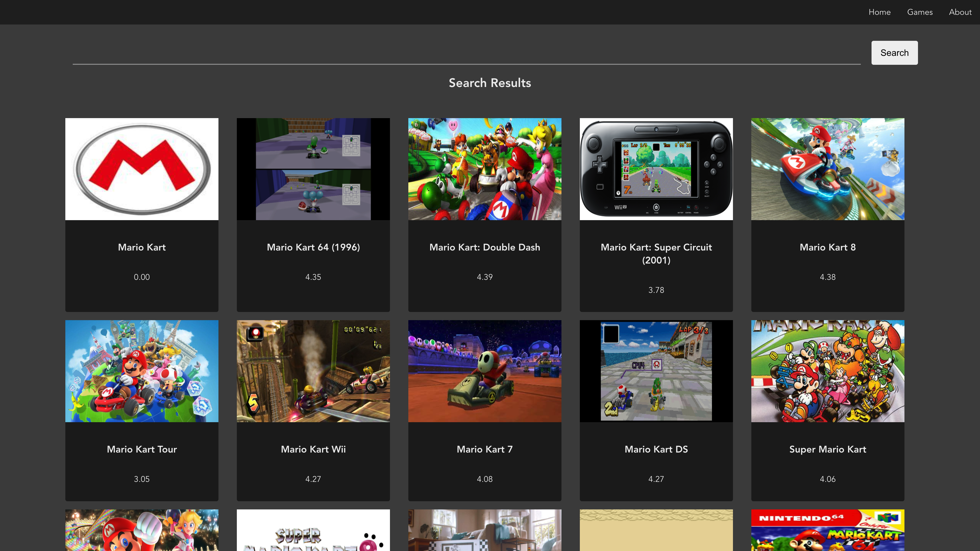Open the Mario Kart 8 cover art
Image resolution: width=980 pixels, height=551 pixels.
click(x=827, y=169)
